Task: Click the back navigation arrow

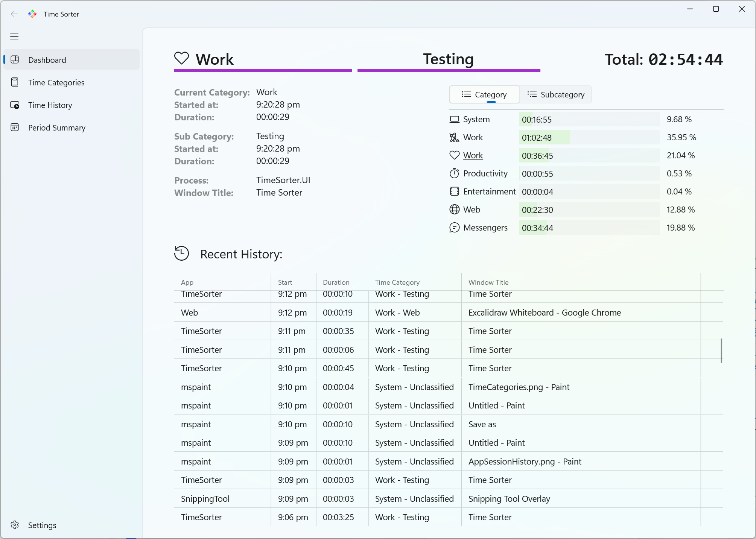Action: [x=14, y=14]
